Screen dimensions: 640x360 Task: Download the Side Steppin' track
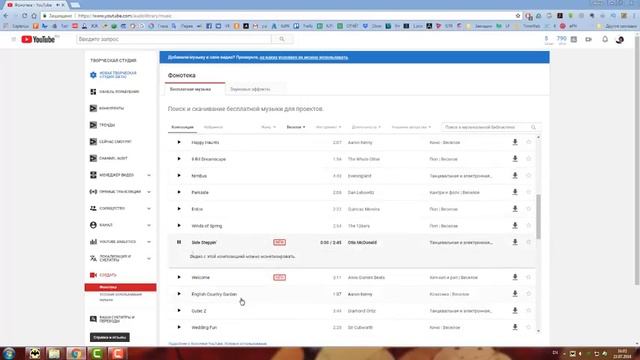(x=515, y=242)
